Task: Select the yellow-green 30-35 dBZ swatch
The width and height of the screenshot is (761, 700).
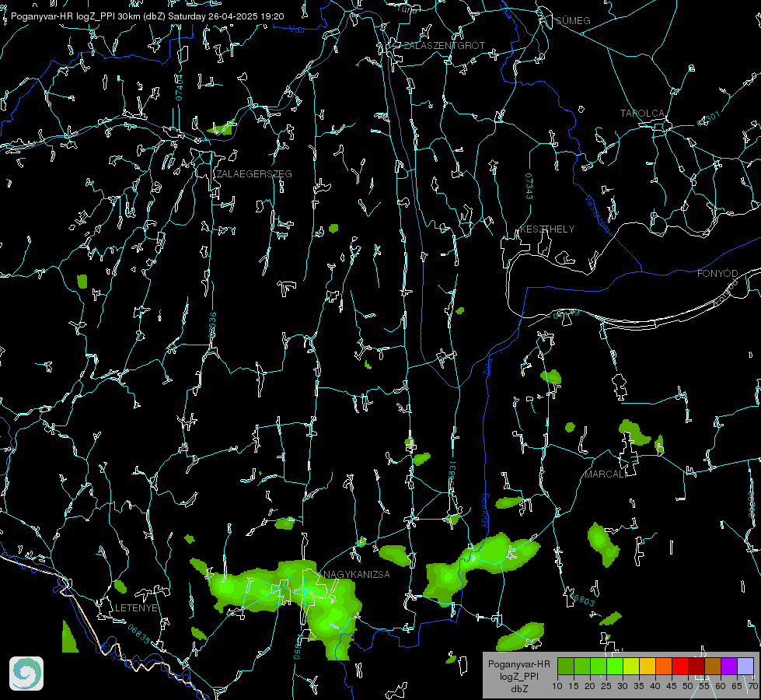Action: pyautogui.click(x=631, y=667)
